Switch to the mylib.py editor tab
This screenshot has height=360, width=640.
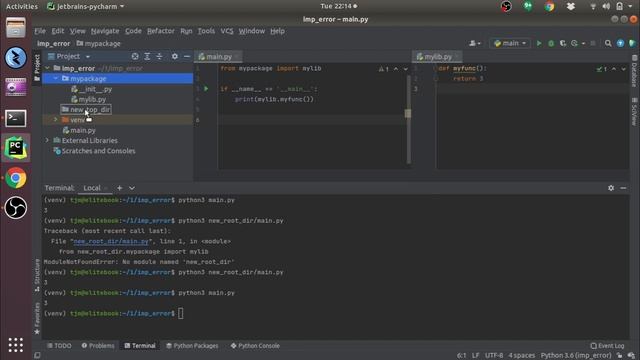438,57
